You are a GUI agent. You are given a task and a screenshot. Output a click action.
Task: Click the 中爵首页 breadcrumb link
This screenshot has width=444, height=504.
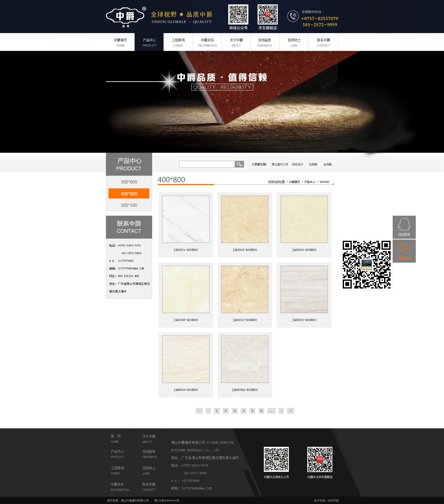[294, 182]
